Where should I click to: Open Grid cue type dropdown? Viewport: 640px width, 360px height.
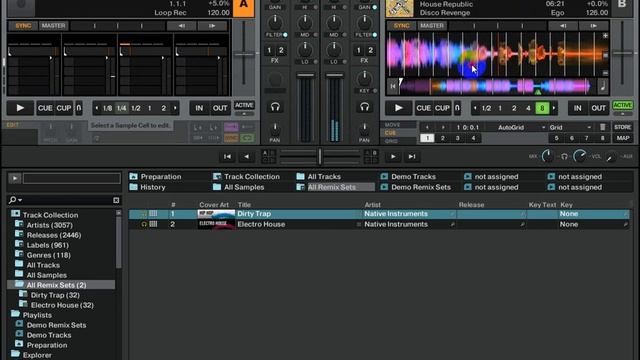(x=571, y=127)
